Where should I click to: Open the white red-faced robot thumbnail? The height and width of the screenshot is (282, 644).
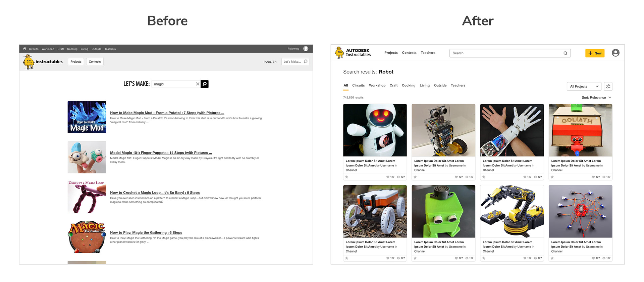tap(375, 130)
